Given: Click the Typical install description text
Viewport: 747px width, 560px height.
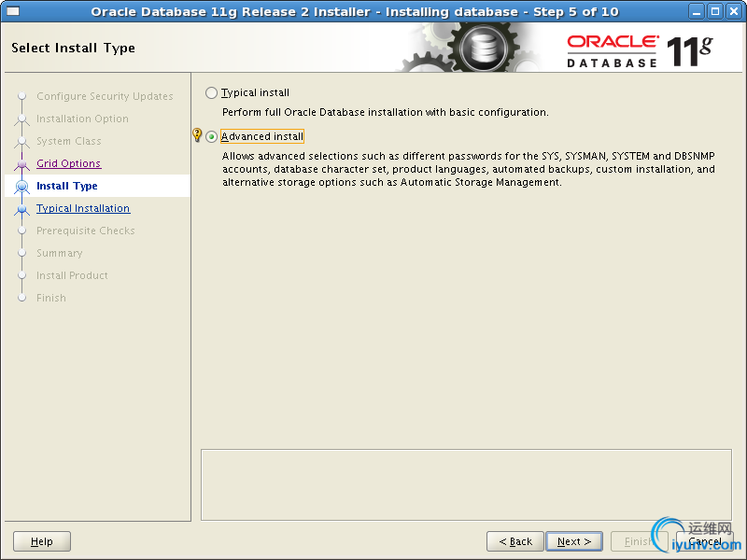Looking at the screenshot, I should [386, 112].
